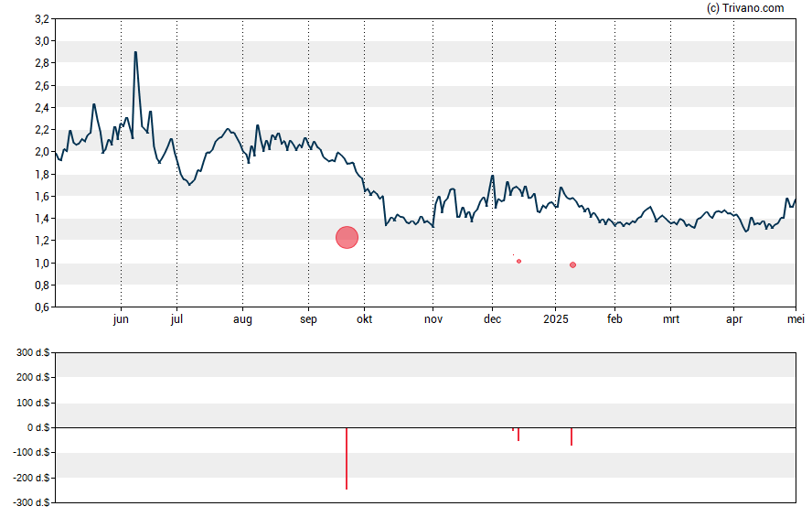Click the '2025' x-axis label
The width and height of the screenshot is (812, 517).
(x=556, y=319)
